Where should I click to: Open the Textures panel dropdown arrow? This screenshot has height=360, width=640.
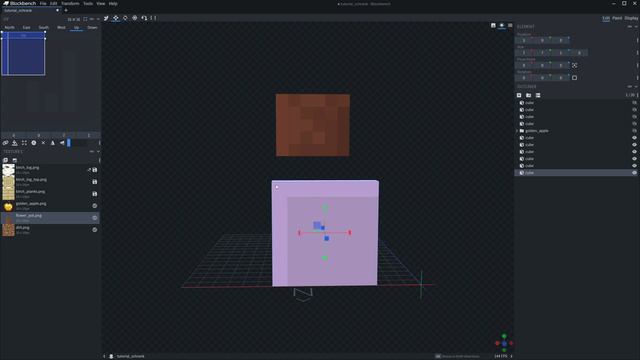pyautogui.click(x=98, y=152)
